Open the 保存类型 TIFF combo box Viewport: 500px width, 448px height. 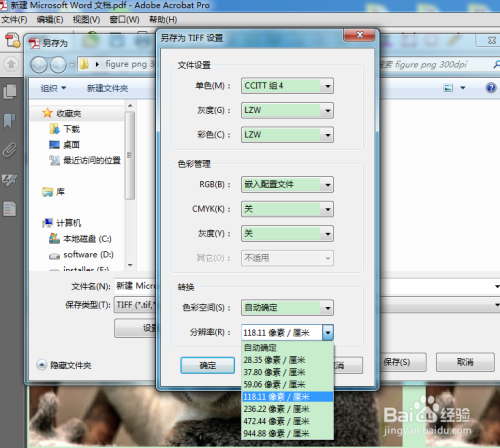[135, 305]
